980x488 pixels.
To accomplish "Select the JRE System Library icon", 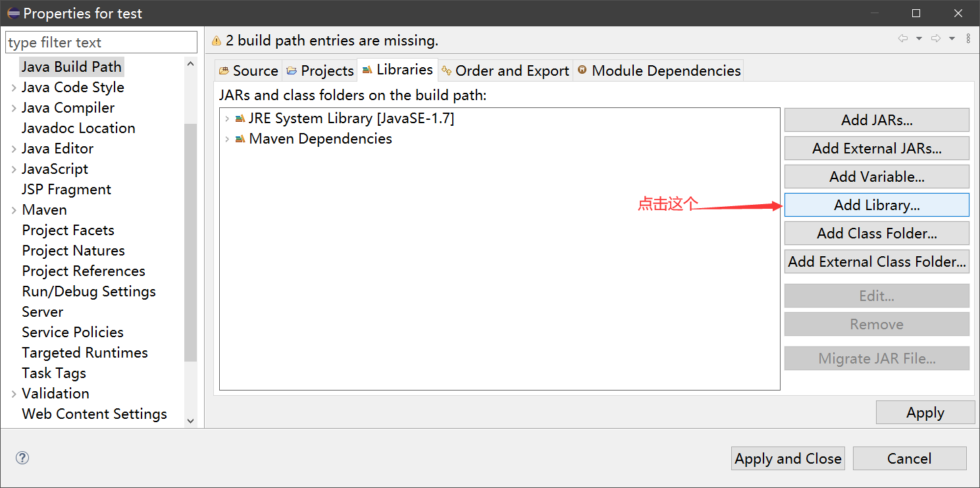I will [240, 119].
